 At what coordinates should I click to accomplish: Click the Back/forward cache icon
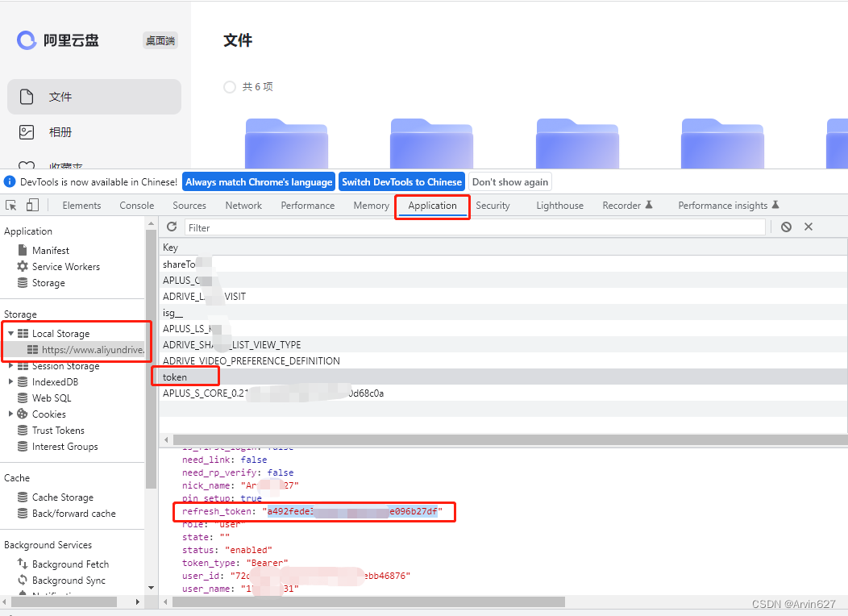coord(23,514)
